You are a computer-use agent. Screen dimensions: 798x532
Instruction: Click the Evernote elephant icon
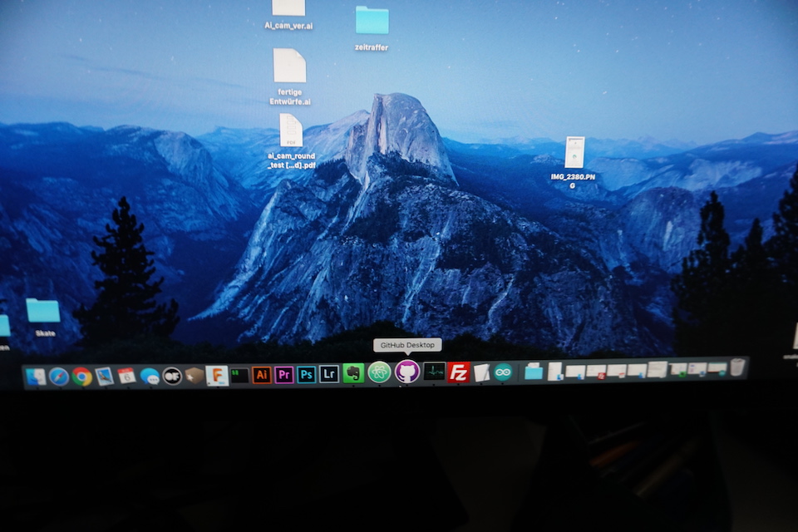(353, 373)
